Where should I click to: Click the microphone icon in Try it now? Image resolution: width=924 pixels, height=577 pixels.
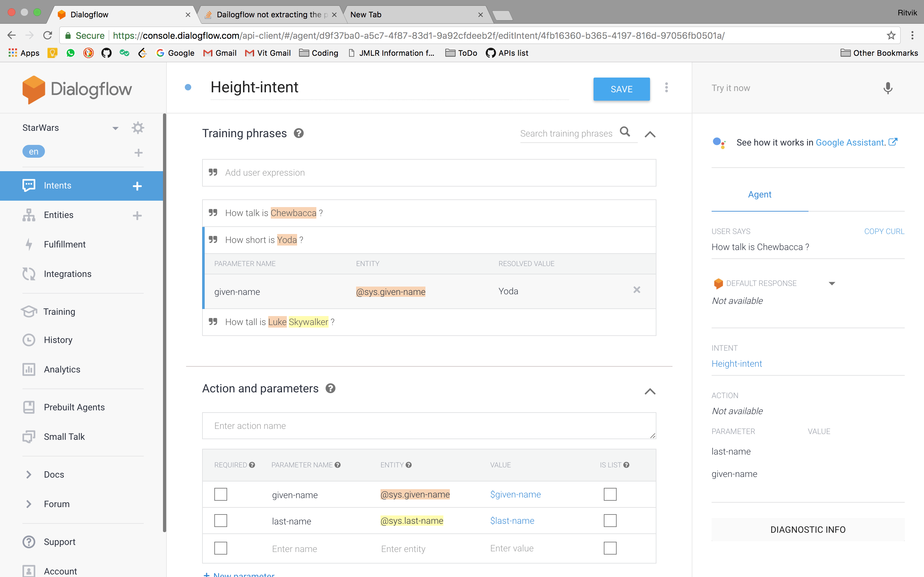[x=888, y=88]
